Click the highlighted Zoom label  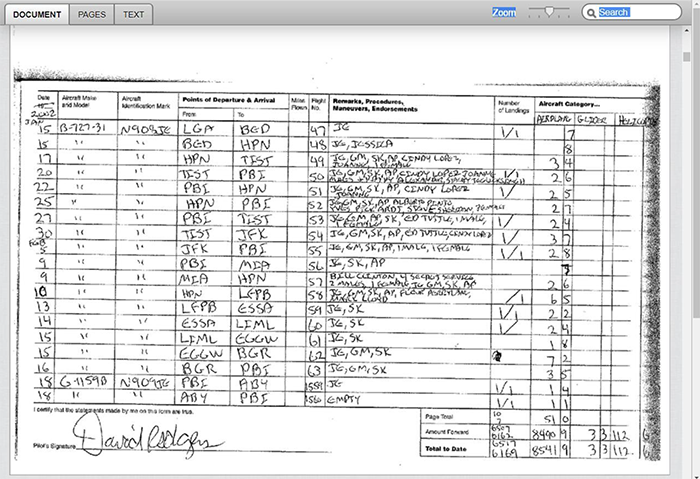(504, 13)
